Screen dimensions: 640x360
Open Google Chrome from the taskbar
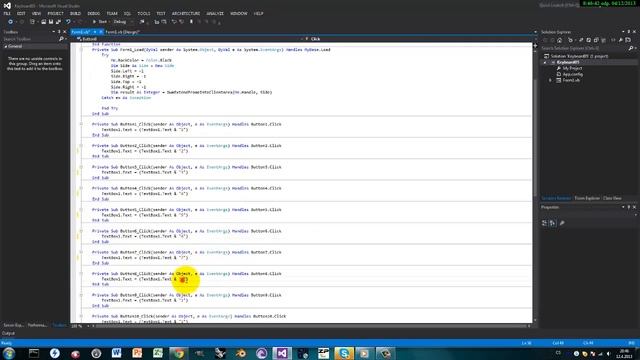(178, 353)
